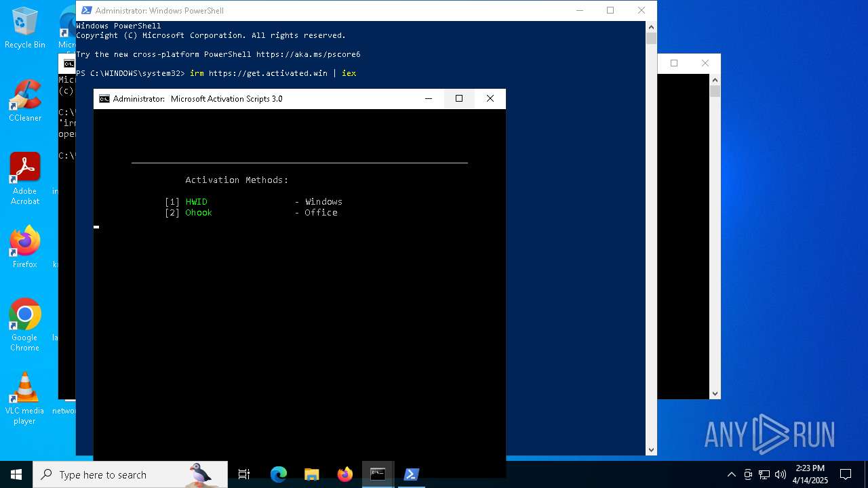Image resolution: width=868 pixels, height=488 pixels.
Task: Open the VLC media player desktop shortcut
Action: coord(25,399)
